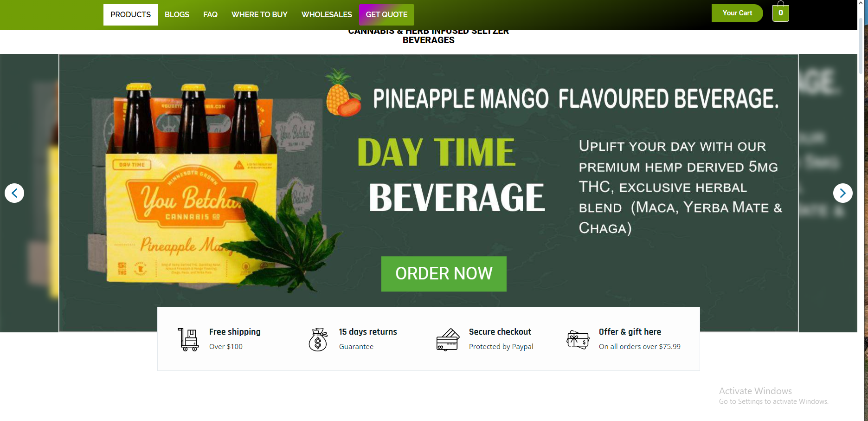
Task: Open the PRODUCTS menu item
Action: pyautogui.click(x=130, y=15)
